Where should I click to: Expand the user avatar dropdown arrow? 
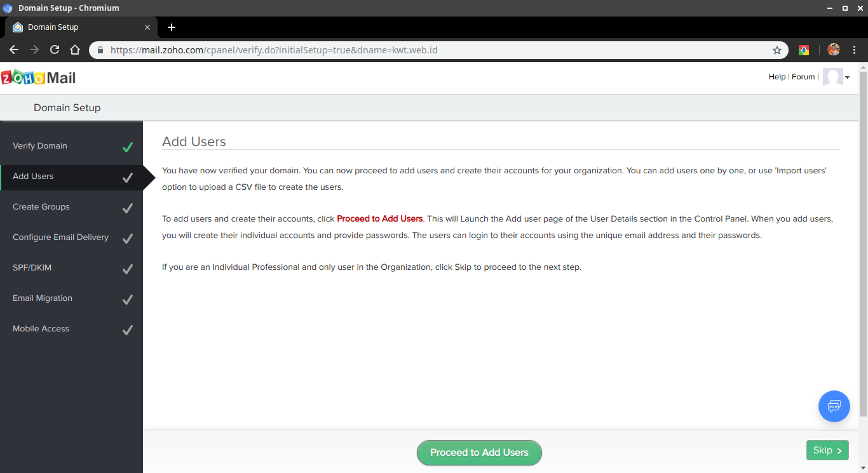tap(847, 77)
